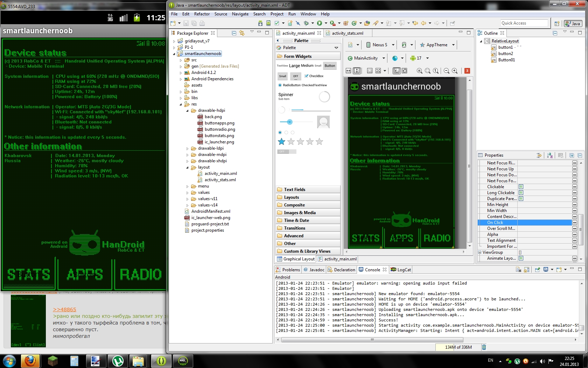Image resolution: width=588 pixels, height=368 pixels.
Task: Open the Images & Media palette category
Action: tap(308, 213)
